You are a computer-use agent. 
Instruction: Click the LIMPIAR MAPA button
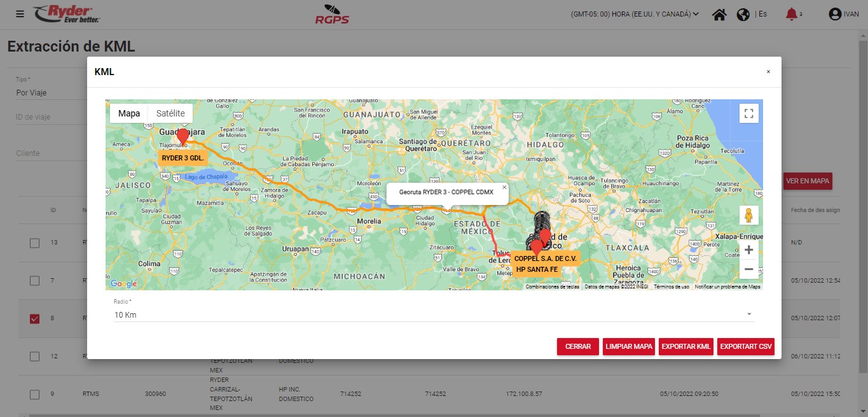tap(628, 346)
